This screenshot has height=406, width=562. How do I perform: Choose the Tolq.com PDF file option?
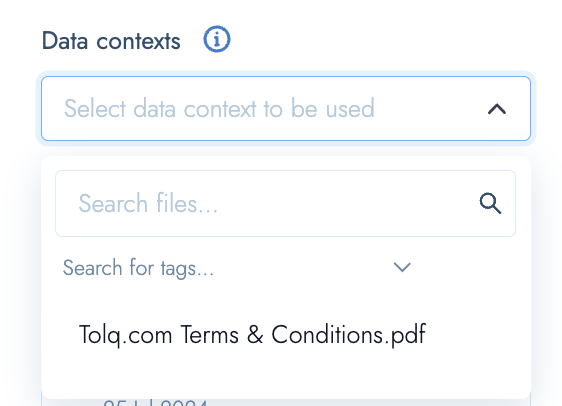[252, 335]
